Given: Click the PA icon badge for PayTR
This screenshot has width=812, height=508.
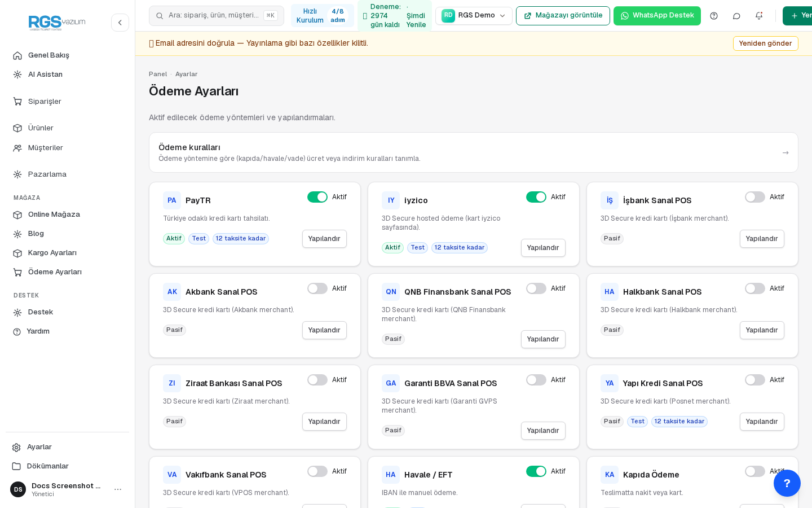Looking at the screenshot, I should tap(172, 200).
